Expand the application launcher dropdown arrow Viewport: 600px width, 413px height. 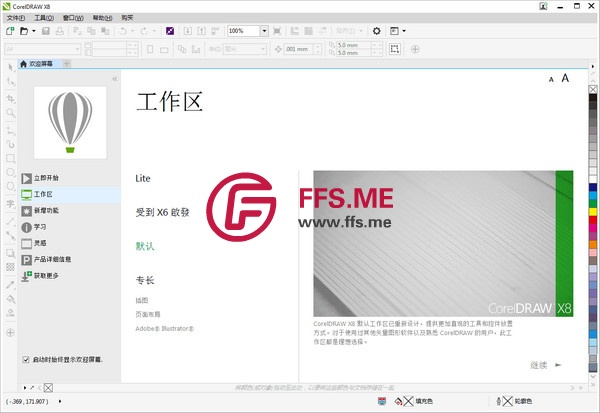[x=404, y=31]
